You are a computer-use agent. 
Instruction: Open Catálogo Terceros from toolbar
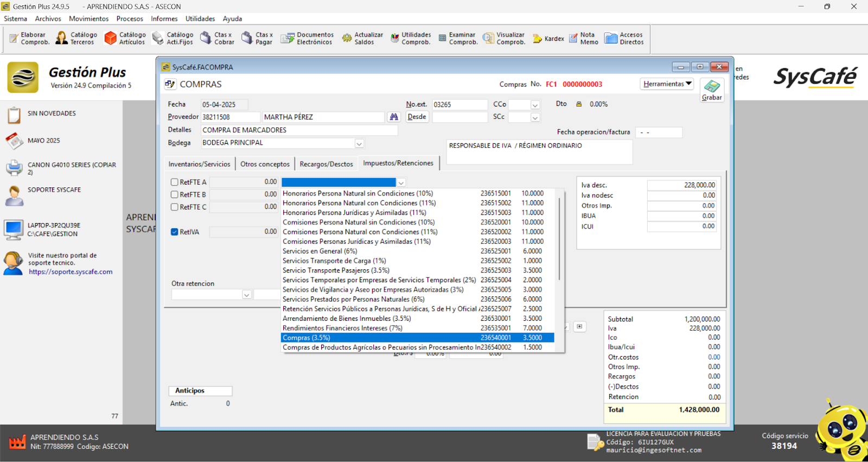76,38
